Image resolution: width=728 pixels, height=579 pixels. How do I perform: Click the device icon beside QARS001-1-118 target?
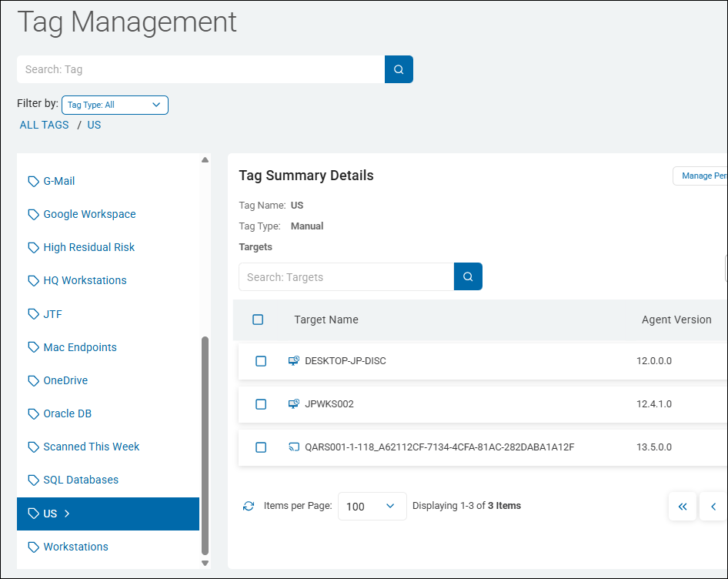pyautogui.click(x=293, y=447)
